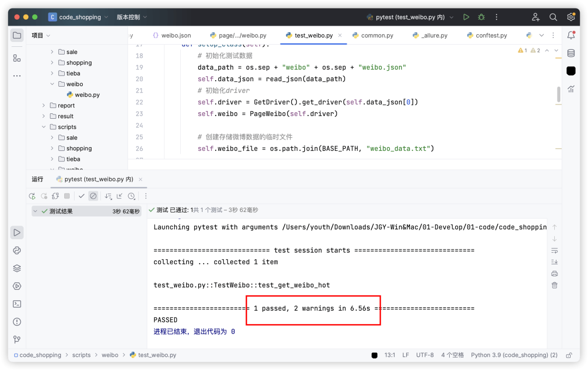This screenshot has height=370, width=588.
Task: Open the Project tool window folder icon
Action: pyautogui.click(x=17, y=35)
